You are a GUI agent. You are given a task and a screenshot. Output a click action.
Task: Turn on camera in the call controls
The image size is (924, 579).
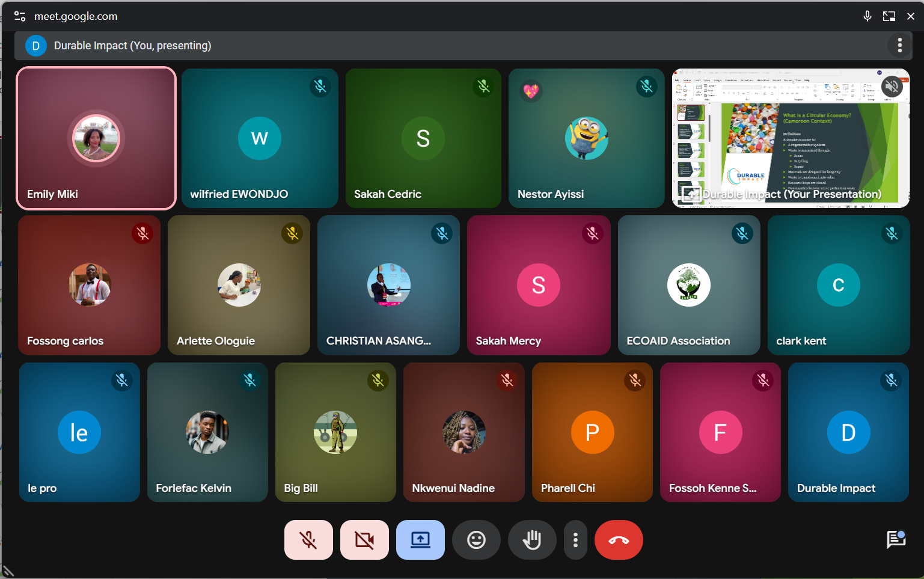(364, 540)
